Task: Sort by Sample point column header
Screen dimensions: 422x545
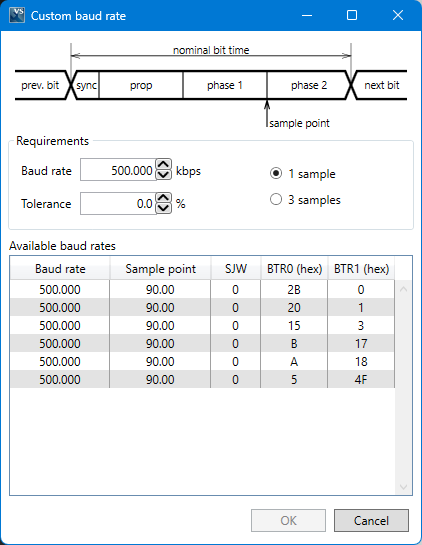Action: coord(160,269)
